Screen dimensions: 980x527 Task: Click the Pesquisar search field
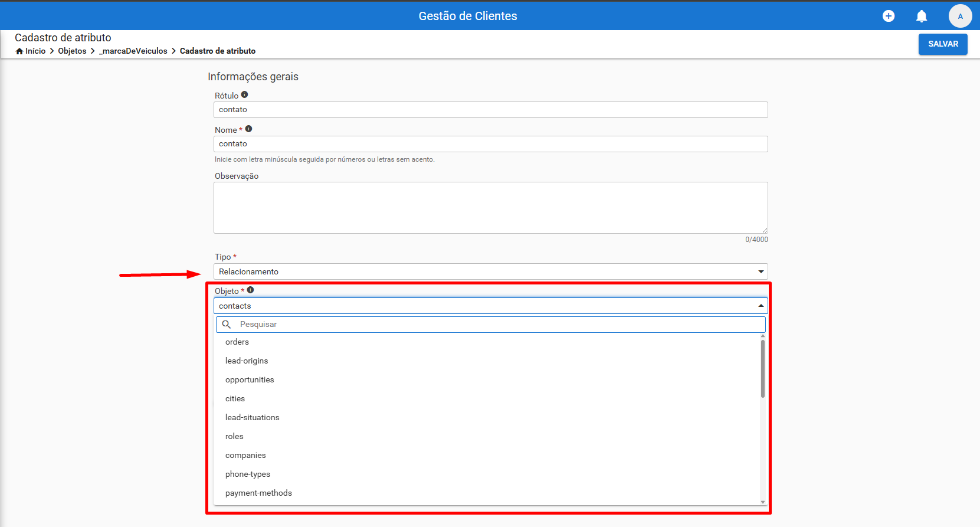pyautogui.click(x=490, y=325)
